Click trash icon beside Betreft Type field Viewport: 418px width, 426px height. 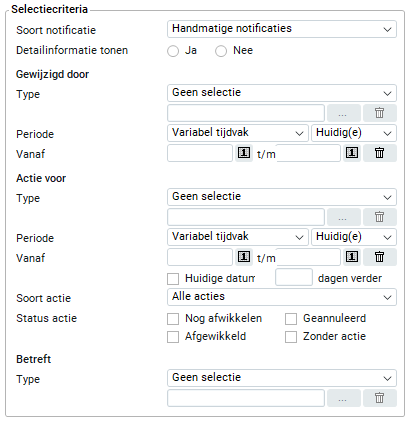click(380, 398)
